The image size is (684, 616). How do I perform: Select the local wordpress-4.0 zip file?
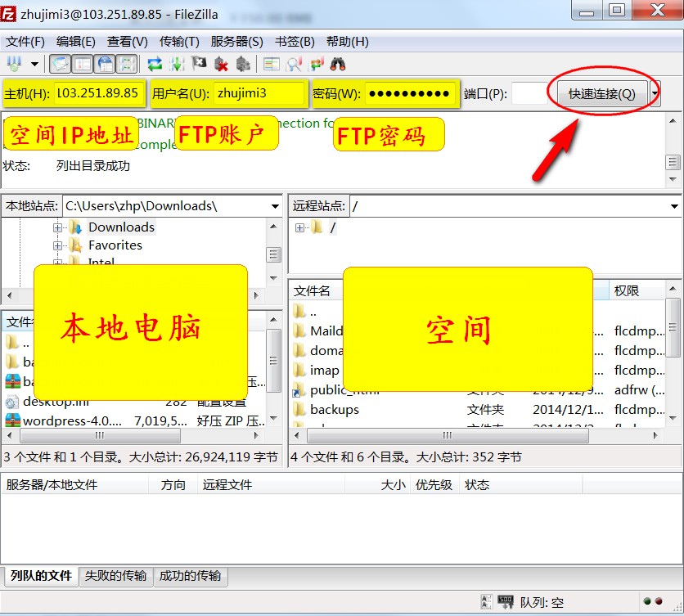(73, 420)
